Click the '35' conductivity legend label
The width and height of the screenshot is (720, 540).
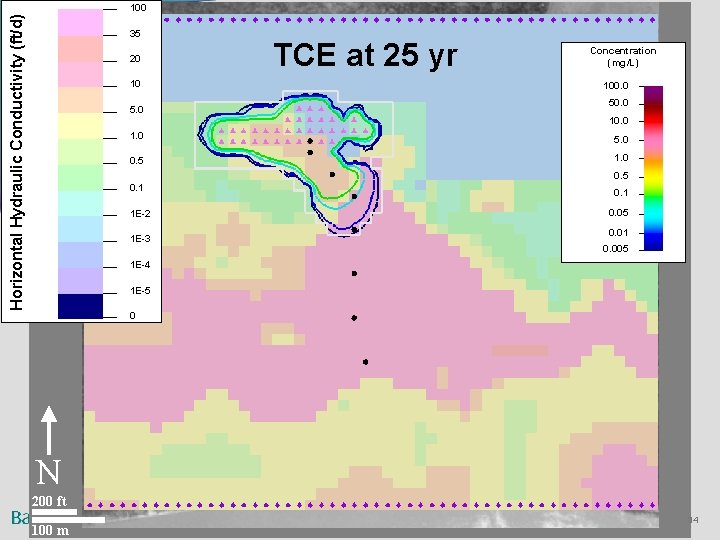[x=135, y=34]
